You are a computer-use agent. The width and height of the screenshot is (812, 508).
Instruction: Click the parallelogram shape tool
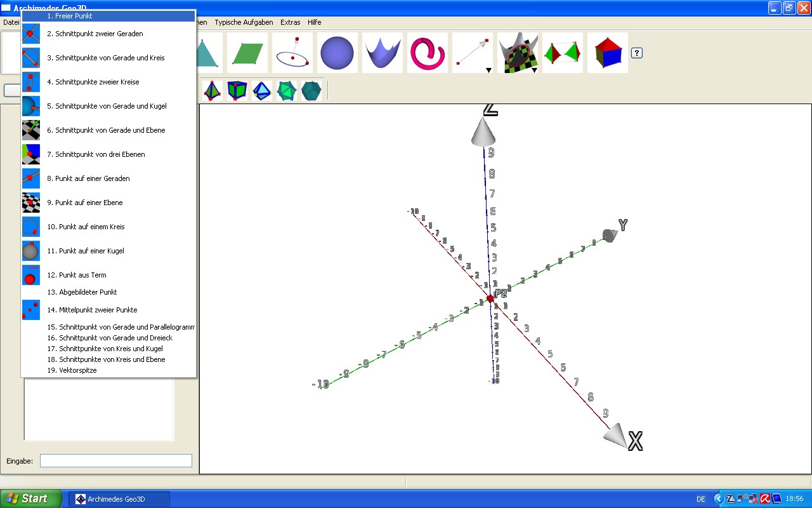[x=247, y=53]
